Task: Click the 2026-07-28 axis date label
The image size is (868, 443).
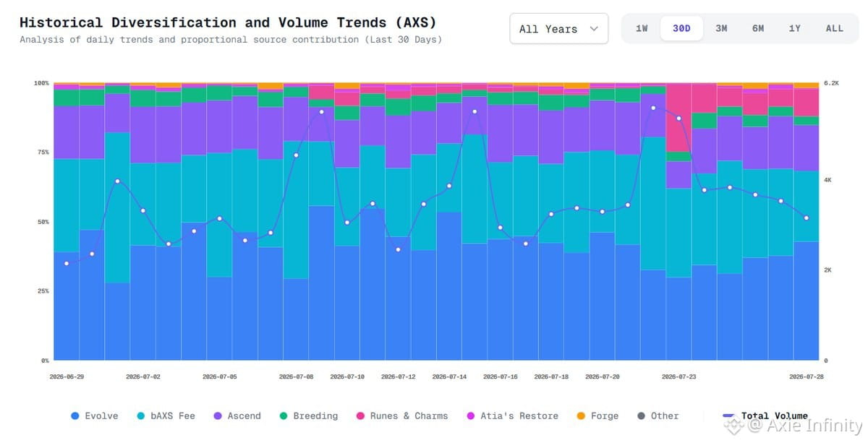Action: [807, 377]
